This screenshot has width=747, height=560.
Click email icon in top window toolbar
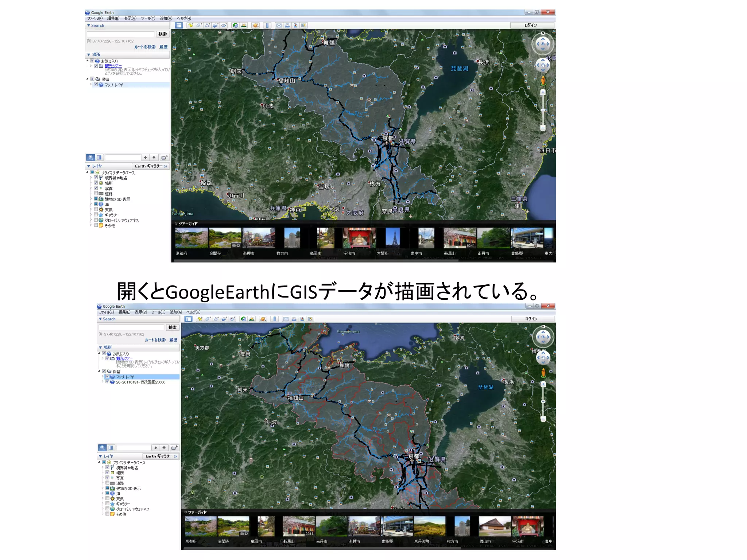coord(279,26)
